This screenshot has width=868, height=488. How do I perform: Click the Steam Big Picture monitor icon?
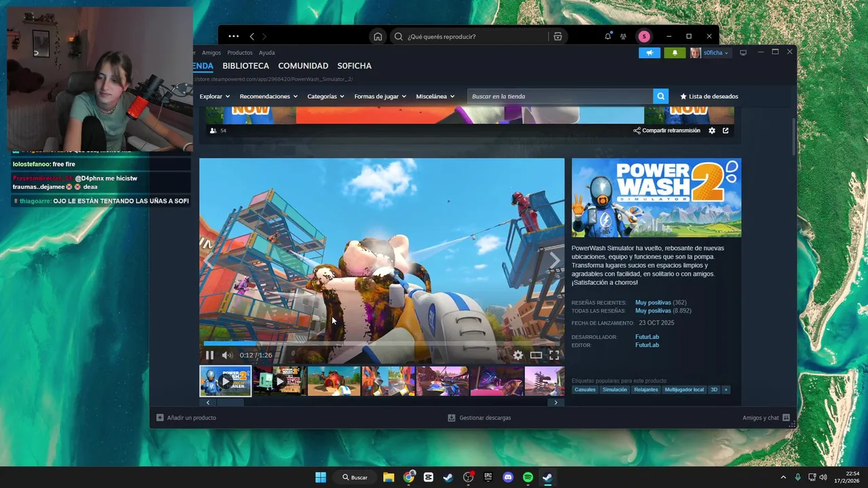[x=743, y=53]
